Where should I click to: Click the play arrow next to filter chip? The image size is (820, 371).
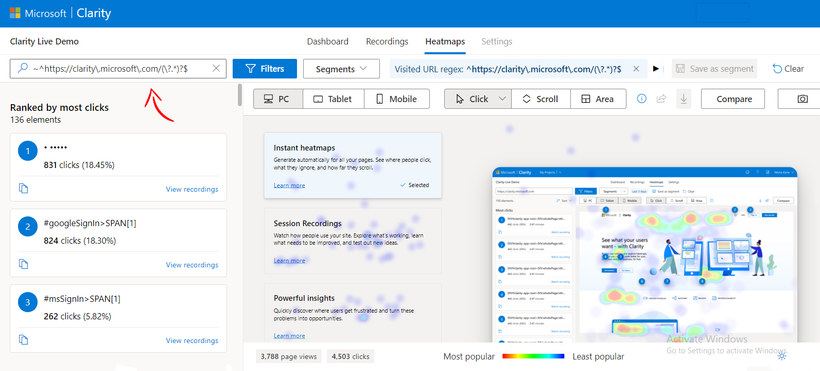[656, 69]
